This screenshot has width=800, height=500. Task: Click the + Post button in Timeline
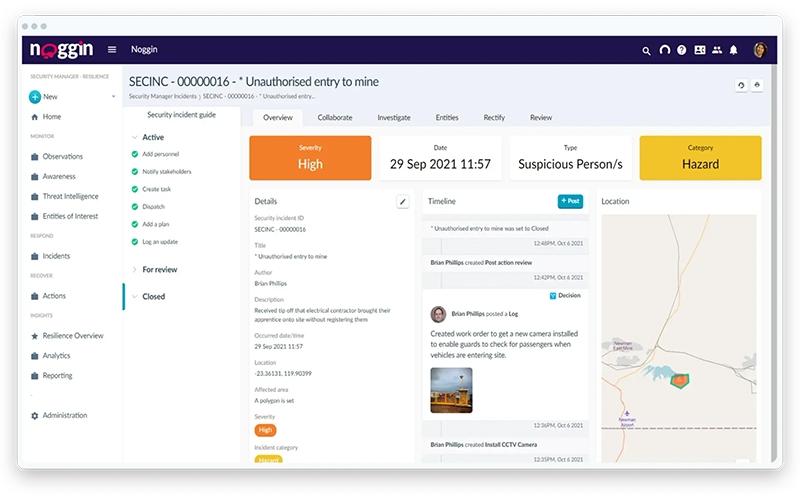(570, 201)
